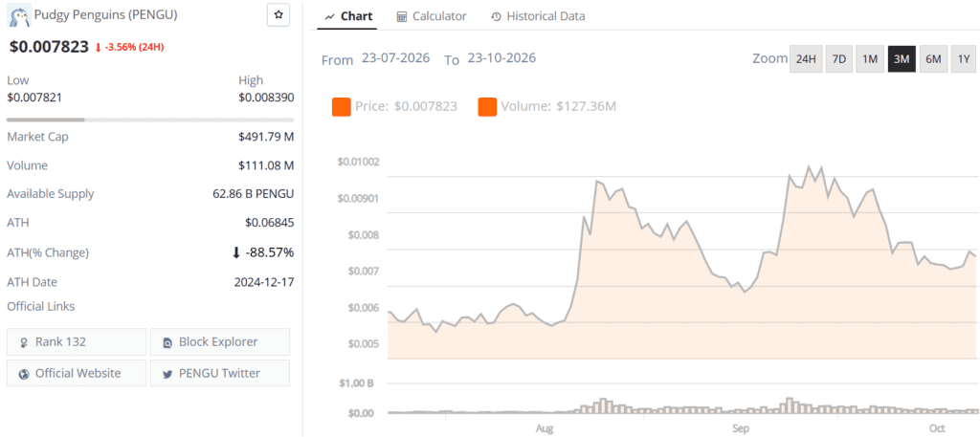Open the Chart tab
The image size is (980, 437).
click(348, 17)
